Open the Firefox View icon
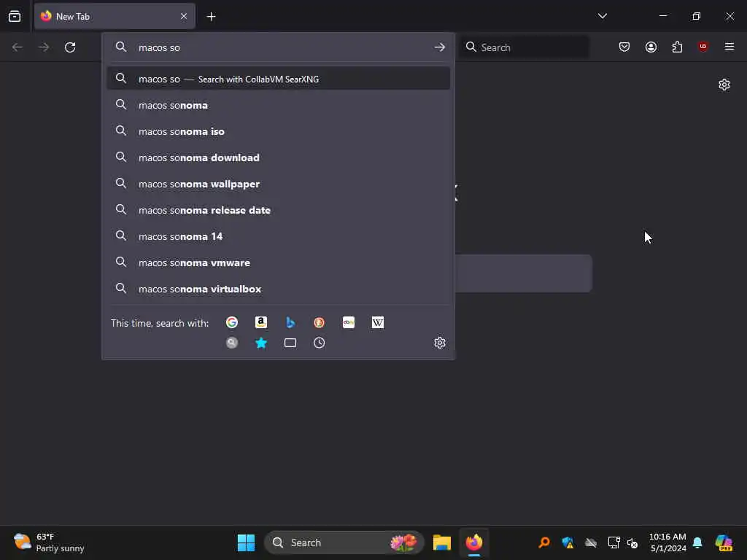The width and height of the screenshot is (747, 560). [x=15, y=16]
